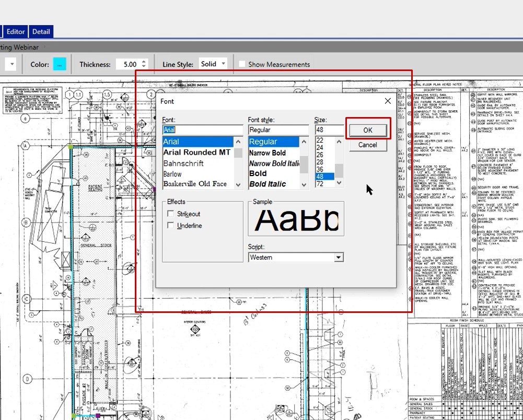Close the Font dialog with X
Image resolution: width=523 pixels, height=420 pixels.
[x=388, y=101]
